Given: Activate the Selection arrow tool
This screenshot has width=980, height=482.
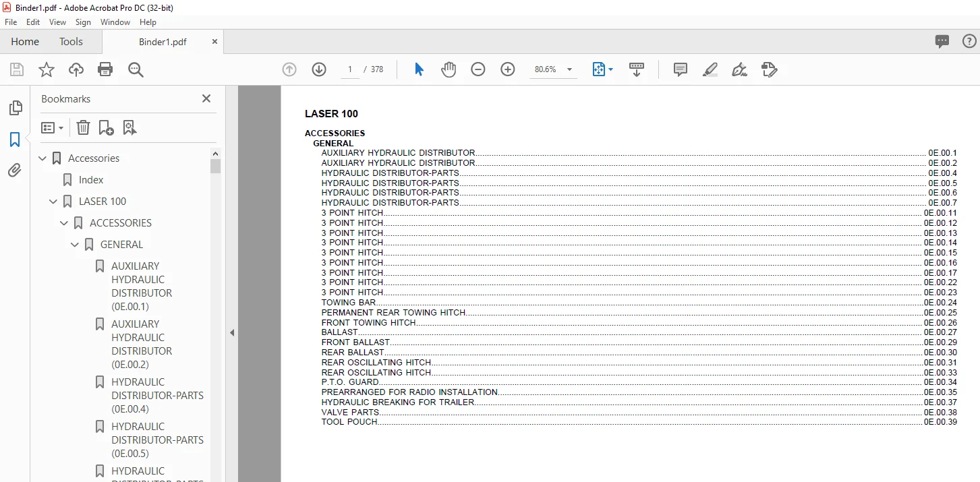Looking at the screenshot, I should pos(419,69).
